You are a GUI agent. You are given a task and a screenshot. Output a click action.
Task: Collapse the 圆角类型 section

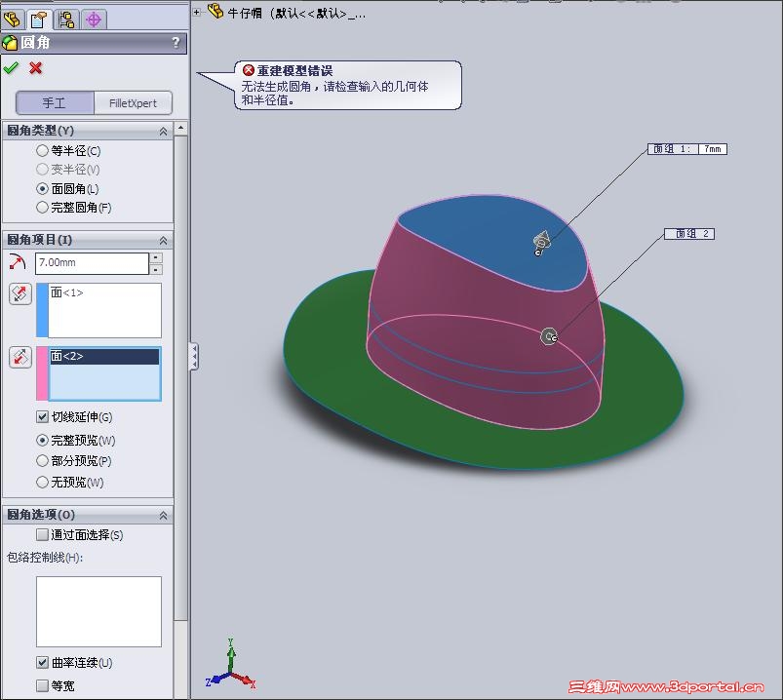tap(163, 132)
